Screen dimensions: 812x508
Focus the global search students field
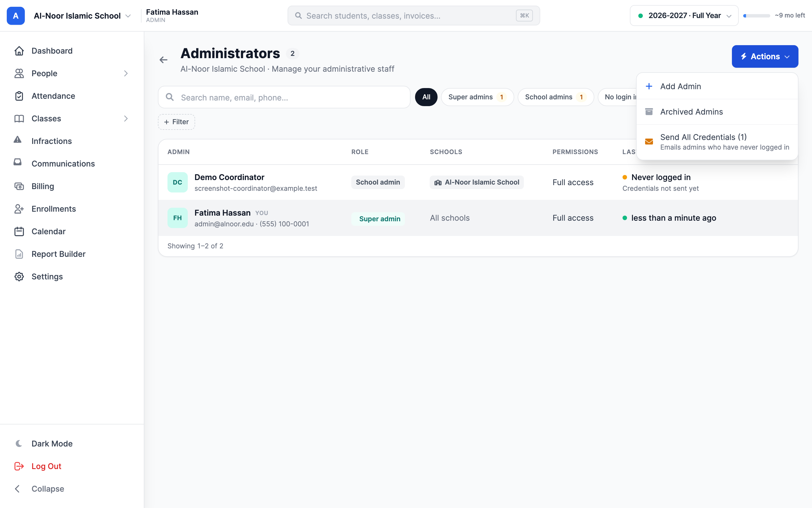tap(413, 16)
